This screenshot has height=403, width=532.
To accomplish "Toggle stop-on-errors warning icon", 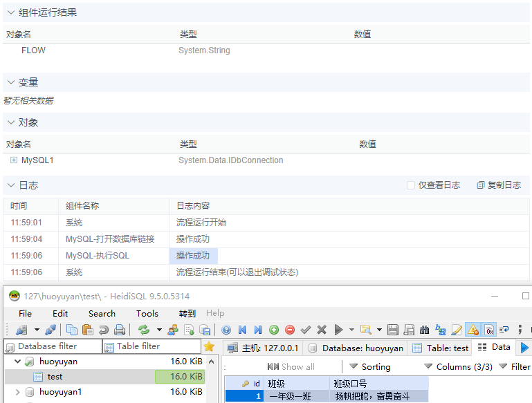I will tap(473, 330).
